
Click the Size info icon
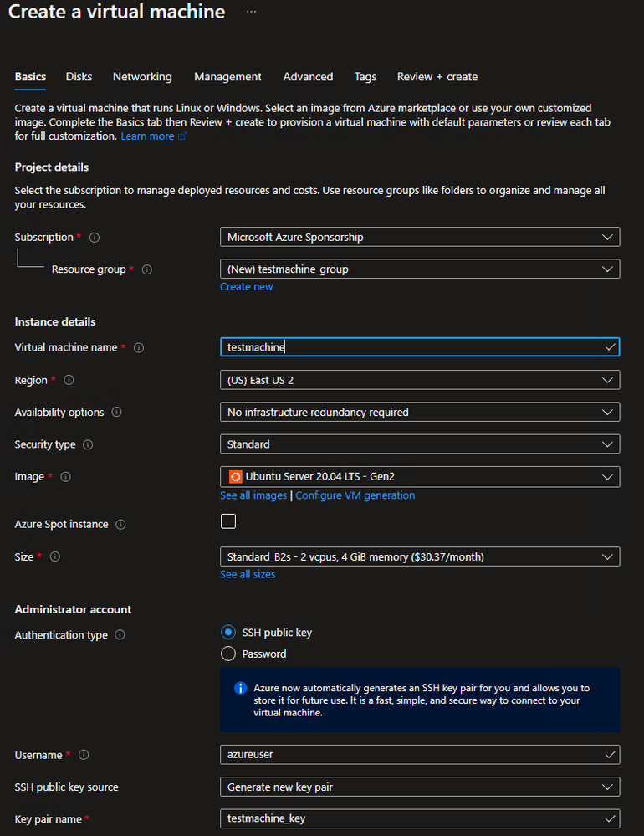tap(55, 556)
